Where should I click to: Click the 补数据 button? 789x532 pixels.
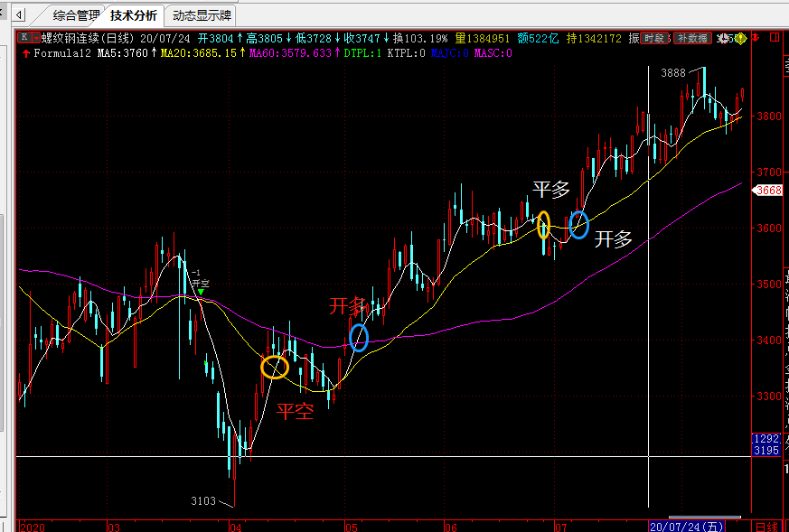point(692,38)
